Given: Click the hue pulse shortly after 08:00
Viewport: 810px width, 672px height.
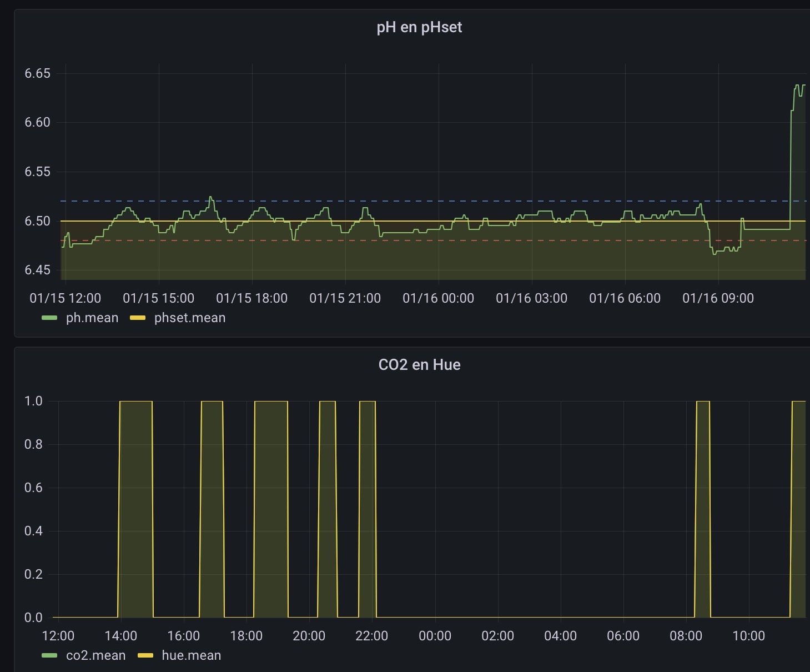Looking at the screenshot, I should coord(703,500).
